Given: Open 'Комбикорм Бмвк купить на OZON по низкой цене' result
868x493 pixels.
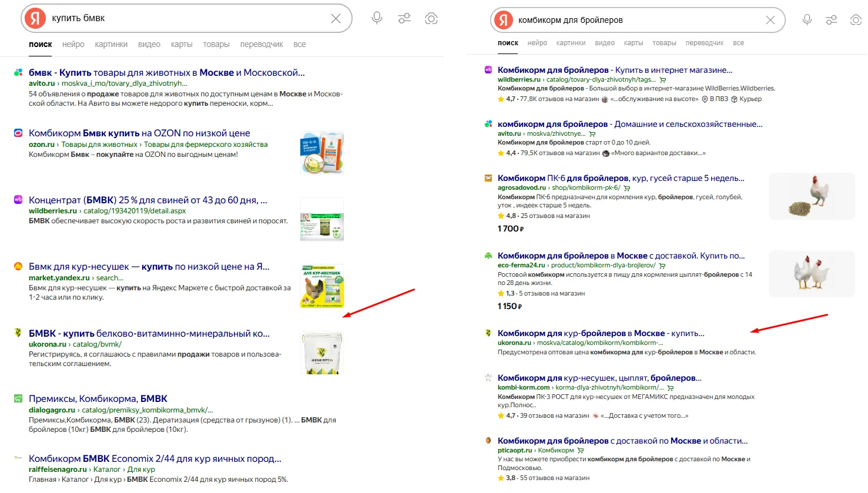Looking at the screenshot, I should (x=139, y=133).
